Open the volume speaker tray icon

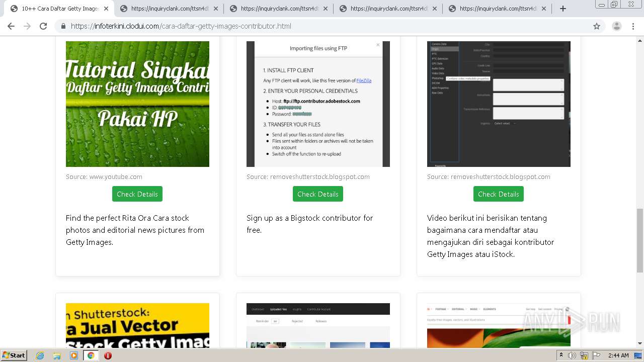[572, 355]
